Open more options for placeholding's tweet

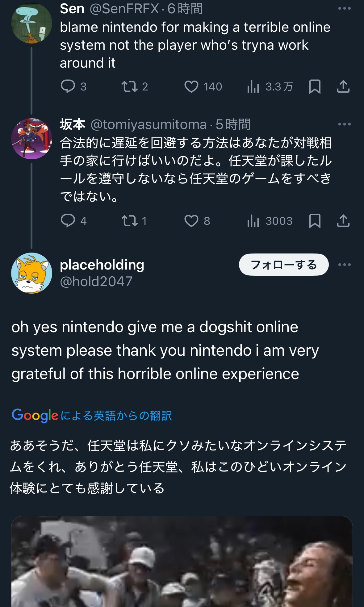pos(344,265)
